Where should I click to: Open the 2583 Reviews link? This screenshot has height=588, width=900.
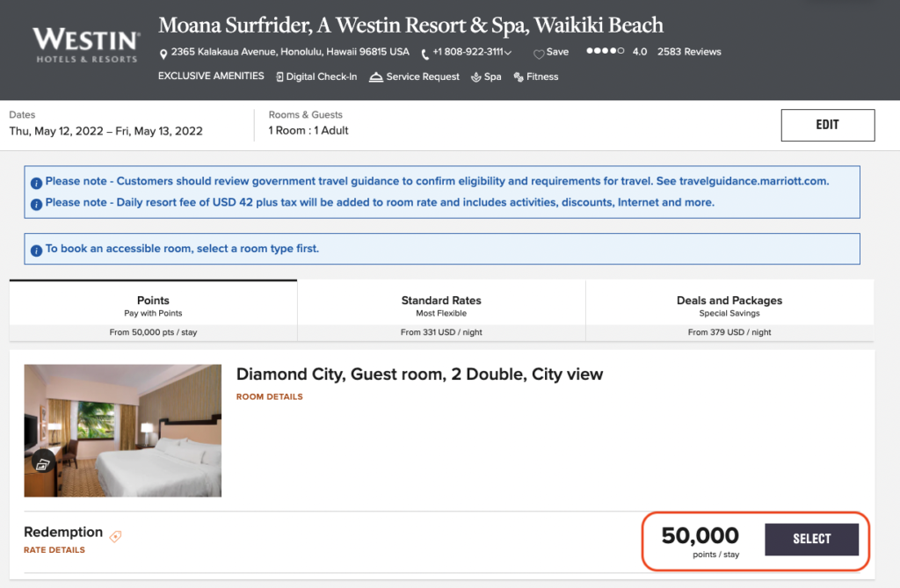tap(689, 52)
